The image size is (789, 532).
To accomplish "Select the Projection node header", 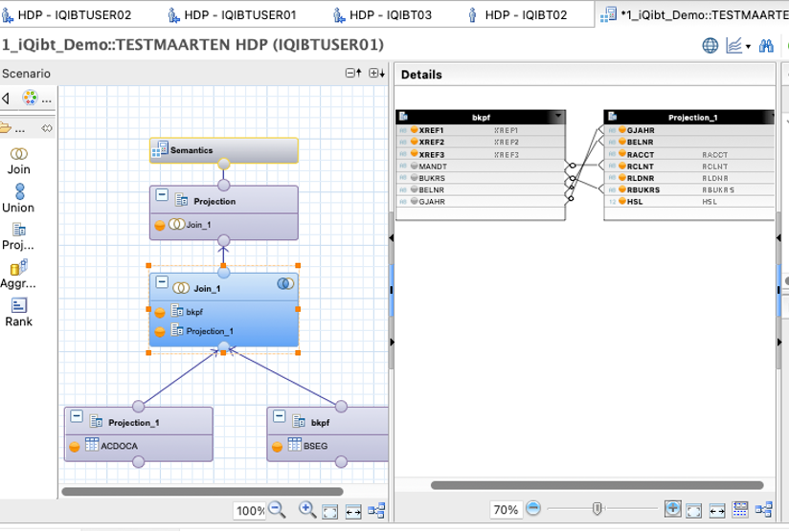I will tap(224, 200).
